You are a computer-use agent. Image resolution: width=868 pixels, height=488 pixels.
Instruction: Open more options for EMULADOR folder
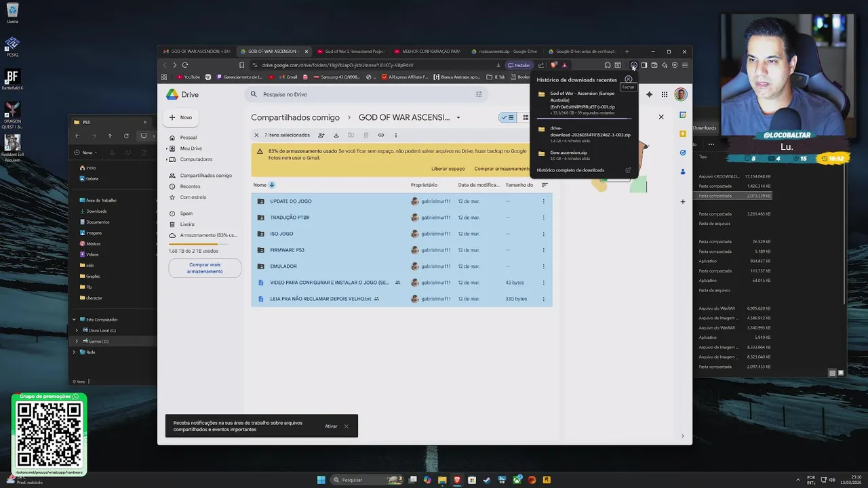[543, 266]
